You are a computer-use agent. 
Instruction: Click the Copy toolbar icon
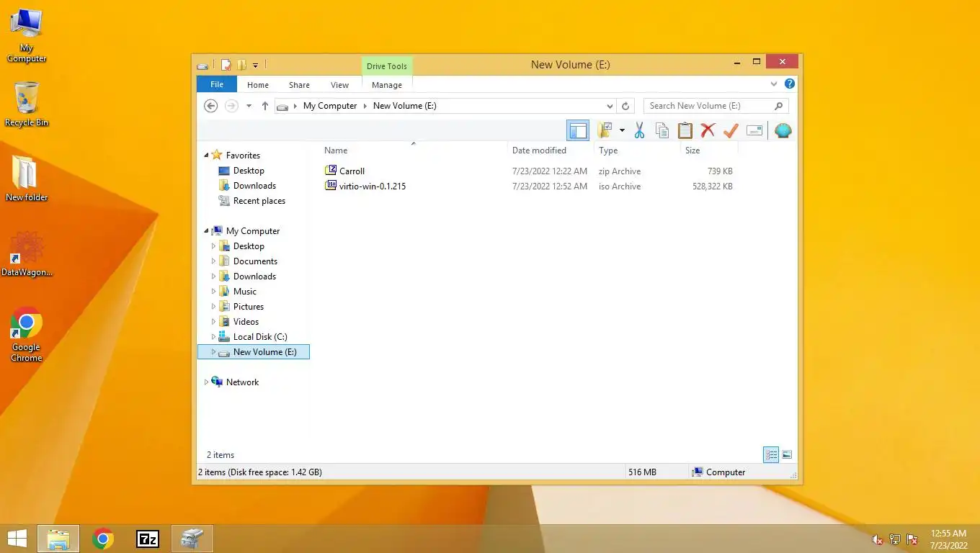pos(661,130)
